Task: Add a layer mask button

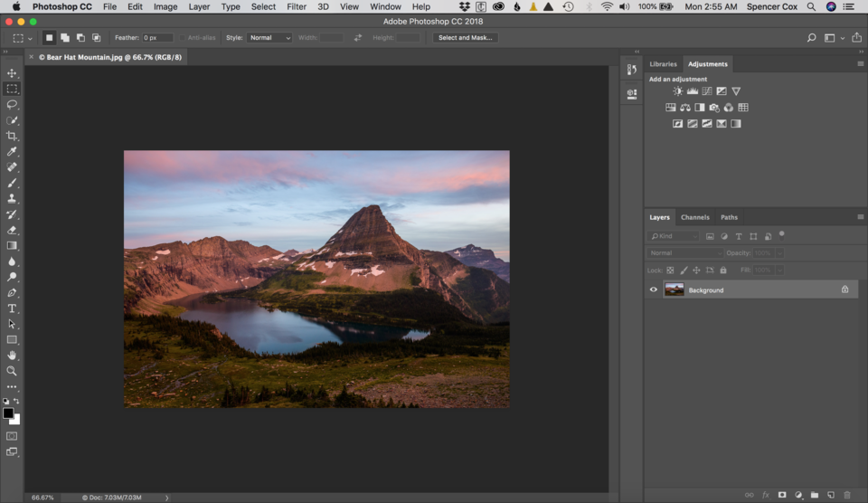Action: [x=781, y=495]
